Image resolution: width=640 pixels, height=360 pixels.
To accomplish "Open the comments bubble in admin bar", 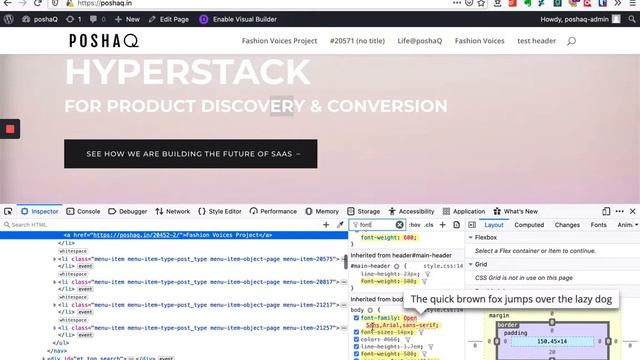I will (x=97, y=19).
